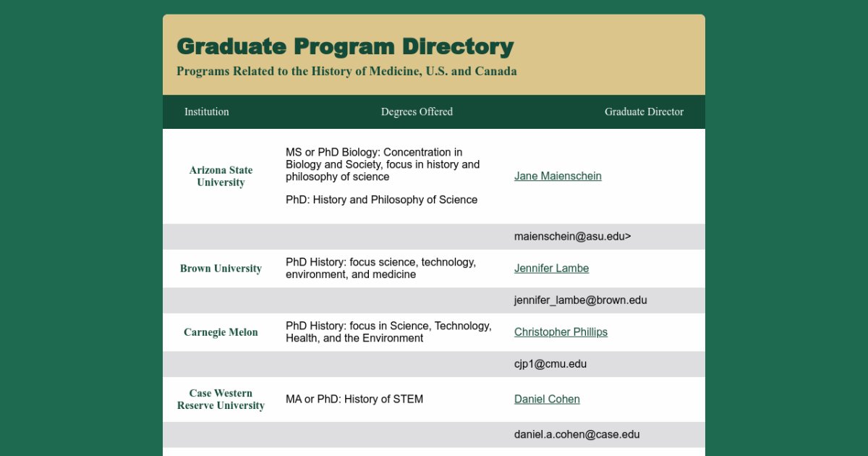Click the Carnegie Melon institution name
868x456 pixels.
pos(221,332)
